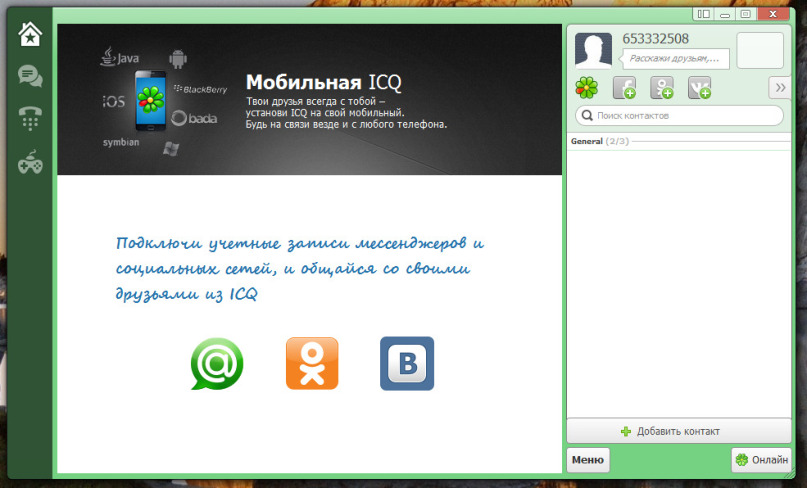Add an Odnoklassniki account from toolbar
This screenshot has height=488, width=807.
[x=662, y=88]
